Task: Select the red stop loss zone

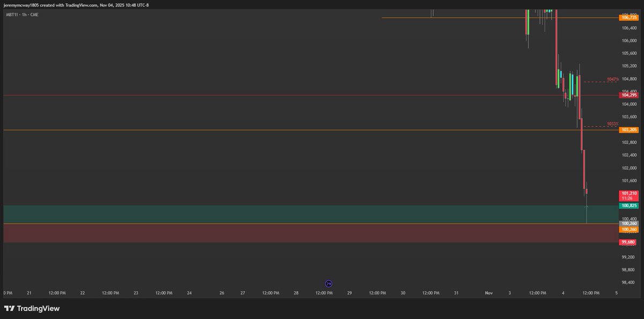Action: pos(311,233)
